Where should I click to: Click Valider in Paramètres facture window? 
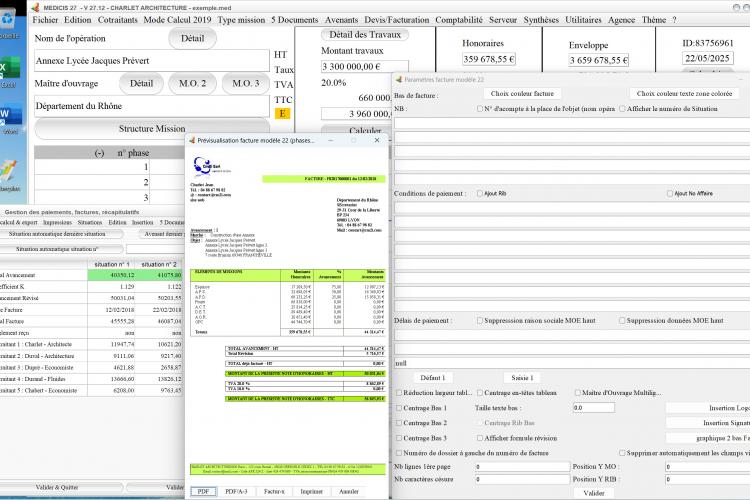coord(594,493)
